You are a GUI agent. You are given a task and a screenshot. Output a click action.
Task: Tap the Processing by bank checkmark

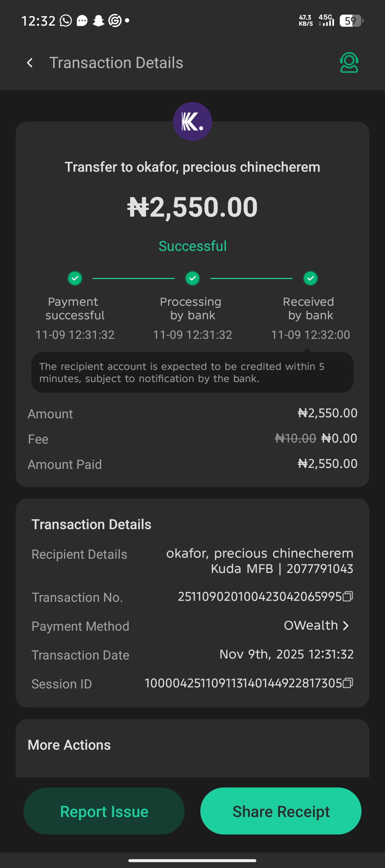tap(192, 278)
